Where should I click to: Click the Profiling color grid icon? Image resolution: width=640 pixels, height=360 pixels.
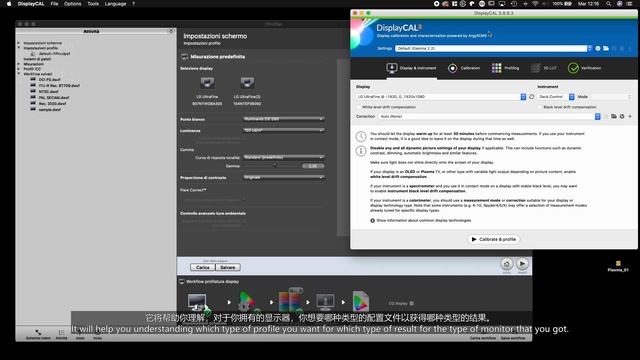tap(496, 68)
